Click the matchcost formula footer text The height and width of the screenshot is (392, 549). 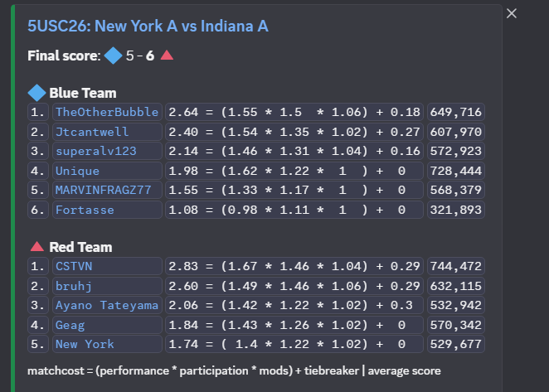click(x=234, y=370)
